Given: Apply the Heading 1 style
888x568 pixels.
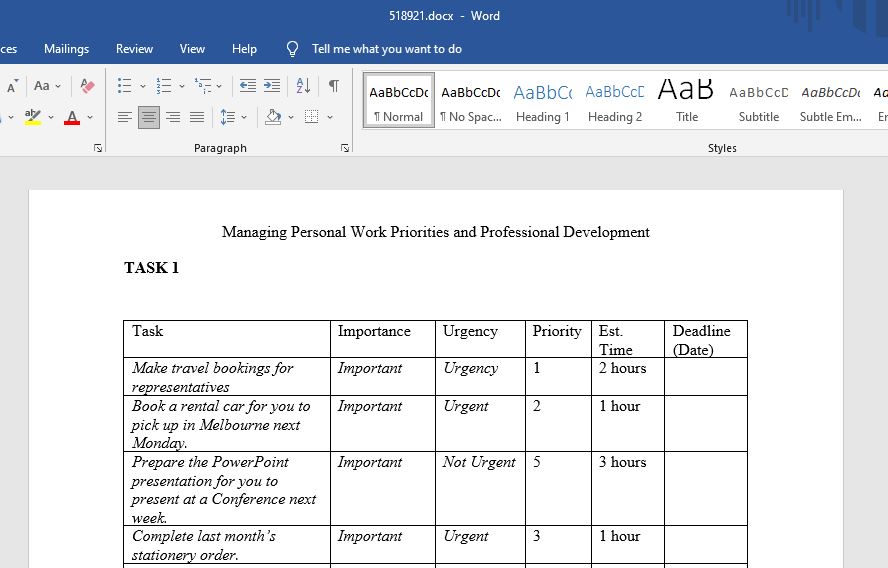Looking at the screenshot, I should click(543, 100).
